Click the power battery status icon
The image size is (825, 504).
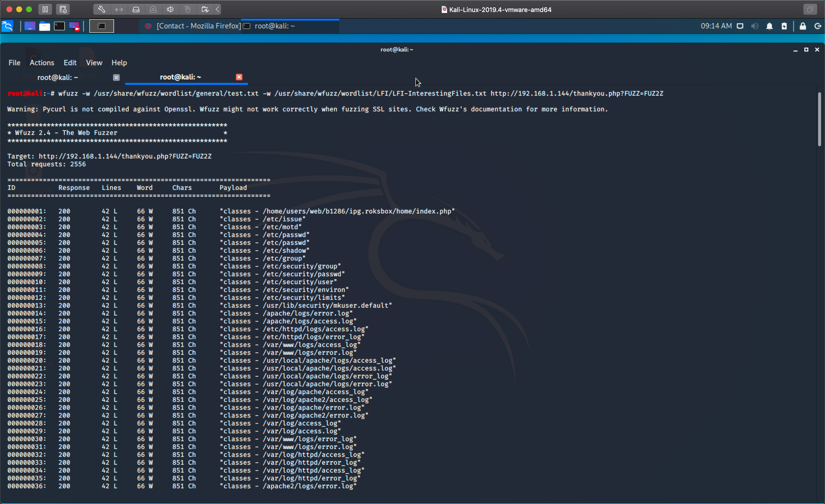784,26
